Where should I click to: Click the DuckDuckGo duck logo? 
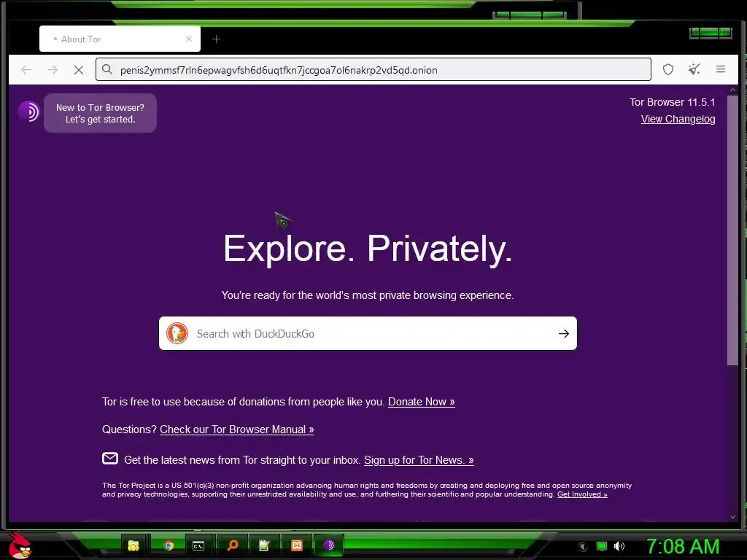(177, 333)
